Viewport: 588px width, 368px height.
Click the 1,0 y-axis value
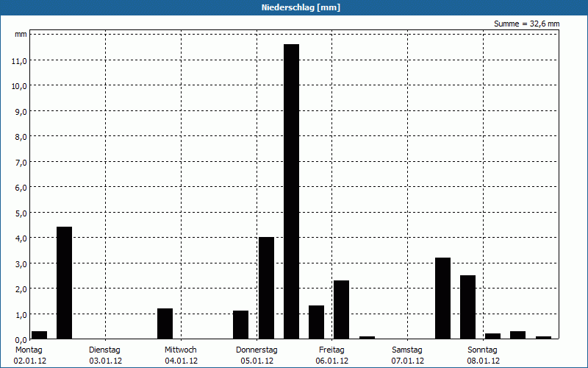click(x=21, y=314)
